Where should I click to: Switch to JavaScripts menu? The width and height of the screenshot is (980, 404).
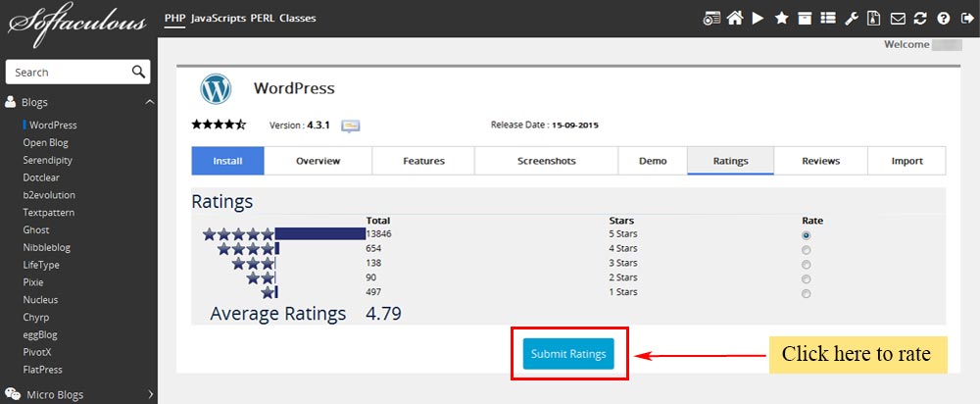pos(219,18)
